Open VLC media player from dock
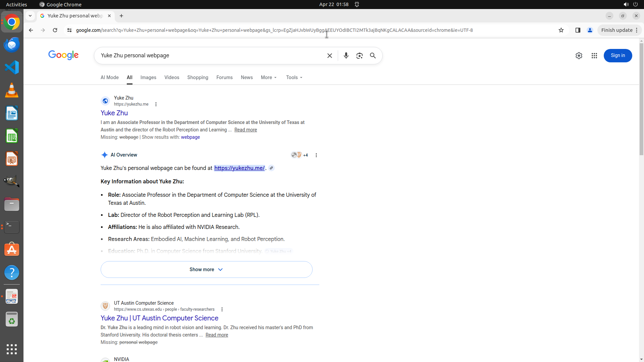 (x=12, y=90)
